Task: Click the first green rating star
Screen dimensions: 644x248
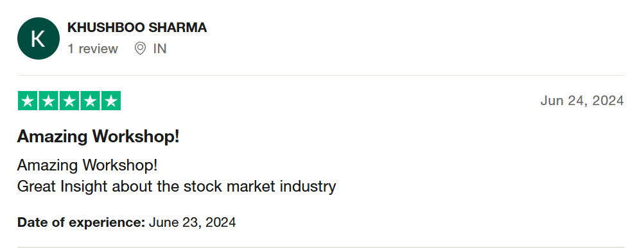Action: coord(28,101)
